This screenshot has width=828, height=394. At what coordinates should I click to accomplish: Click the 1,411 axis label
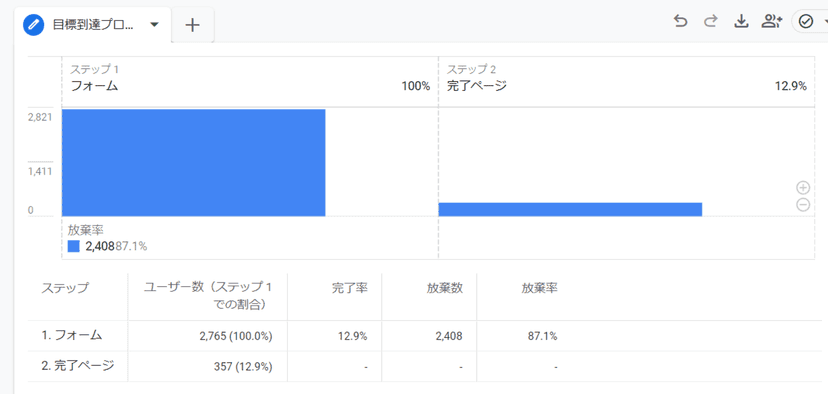tap(40, 171)
